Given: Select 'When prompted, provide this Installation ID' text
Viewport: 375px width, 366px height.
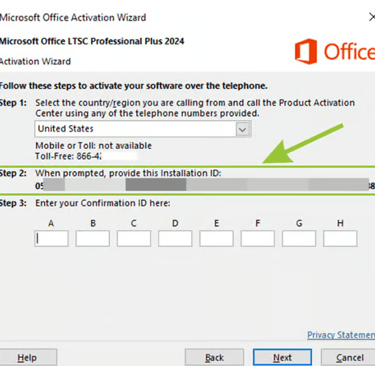Looking at the screenshot, I should tap(128, 173).
